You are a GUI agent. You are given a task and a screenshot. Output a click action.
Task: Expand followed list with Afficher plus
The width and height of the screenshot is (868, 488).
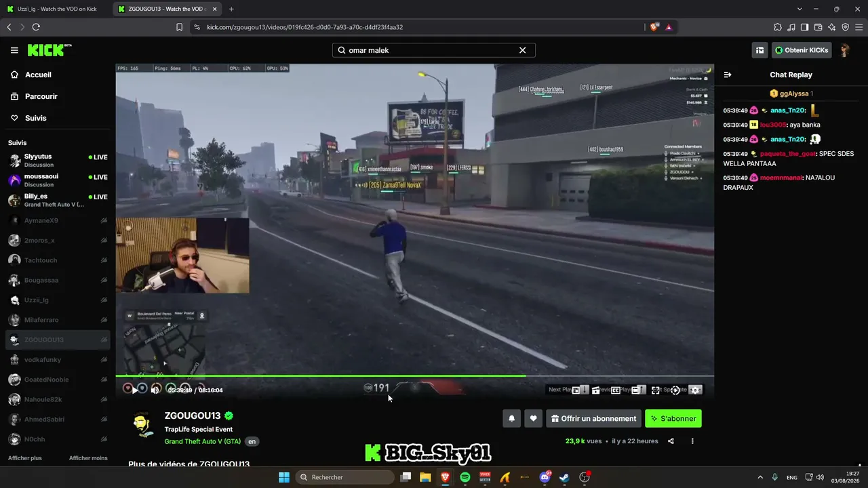25,458
